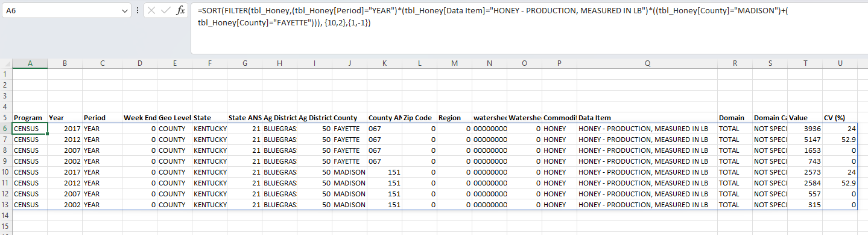The height and width of the screenshot is (235, 868).
Task: Click the Cancel X icon in formula bar
Action: [x=151, y=11]
